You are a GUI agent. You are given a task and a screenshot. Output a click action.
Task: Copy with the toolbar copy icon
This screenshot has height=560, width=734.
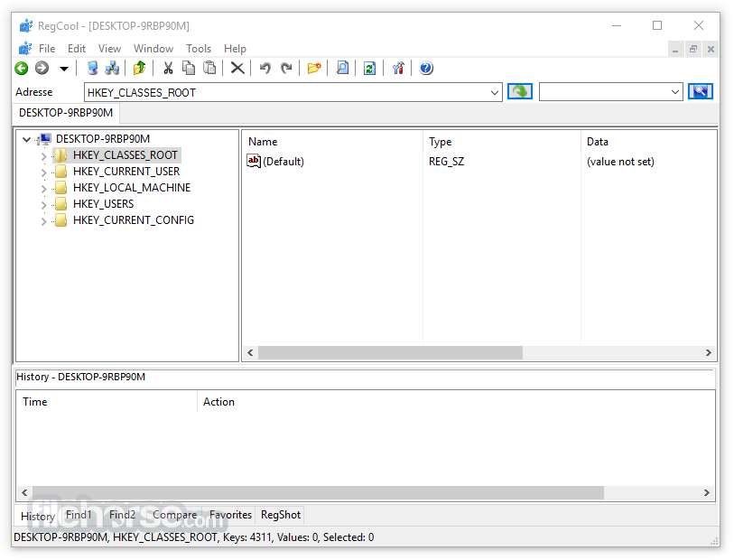point(189,69)
